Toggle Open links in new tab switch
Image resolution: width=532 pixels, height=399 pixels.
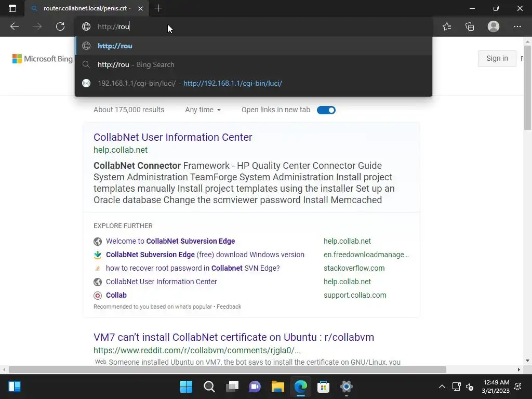click(x=326, y=110)
